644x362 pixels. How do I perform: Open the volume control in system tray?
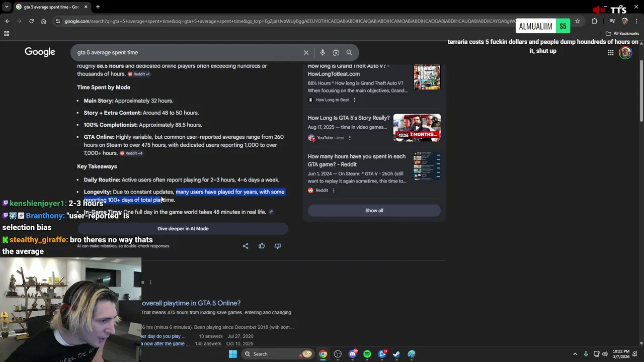(x=605, y=354)
